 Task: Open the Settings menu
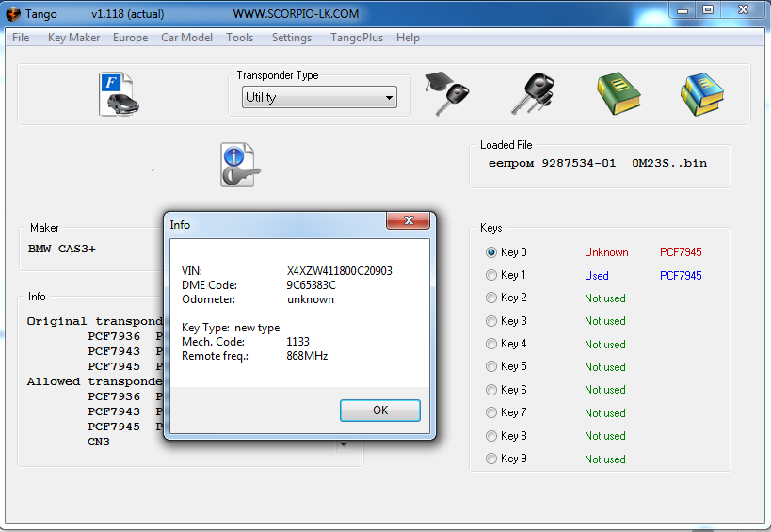[x=292, y=38]
